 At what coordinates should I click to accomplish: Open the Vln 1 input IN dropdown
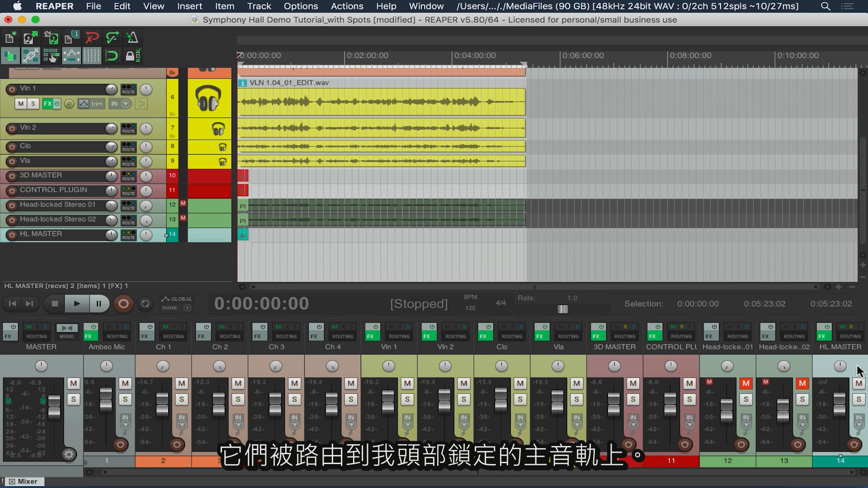click(120, 104)
